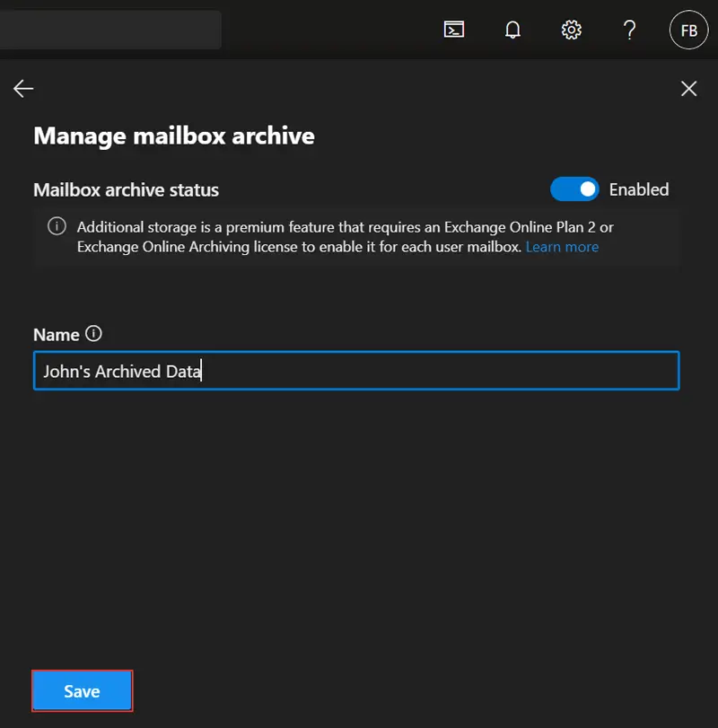Click the info icon beside Name
The height and width of the screenshot is (728, 718).
[93, 334]
